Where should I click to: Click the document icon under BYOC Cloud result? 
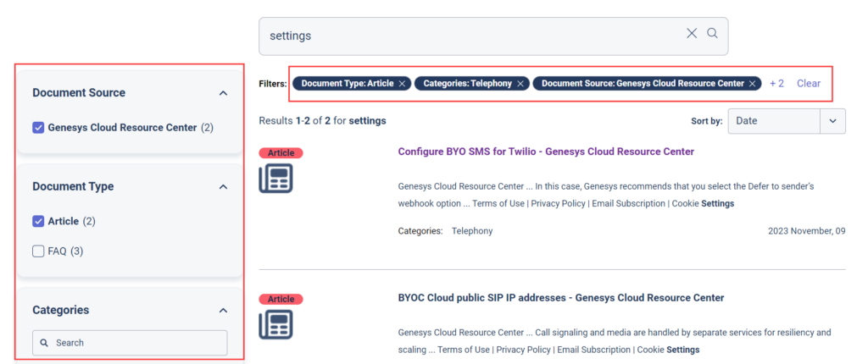[x=275, y=324]
